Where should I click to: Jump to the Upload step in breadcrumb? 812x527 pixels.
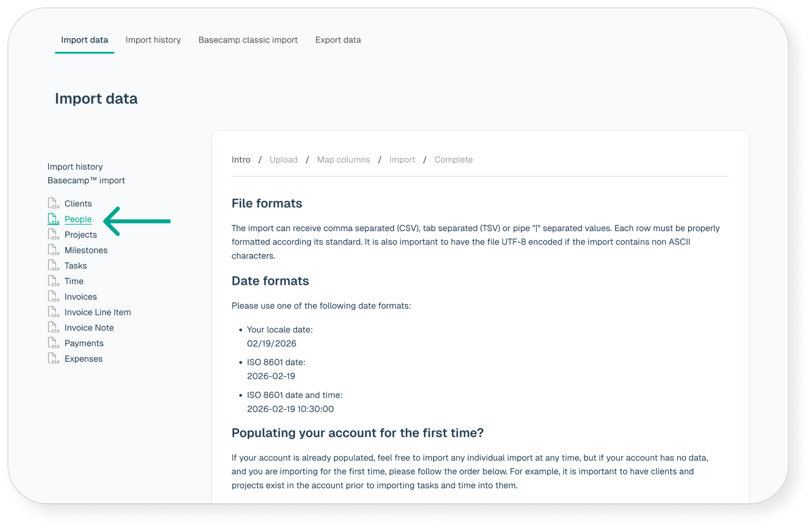click(283, 160)
